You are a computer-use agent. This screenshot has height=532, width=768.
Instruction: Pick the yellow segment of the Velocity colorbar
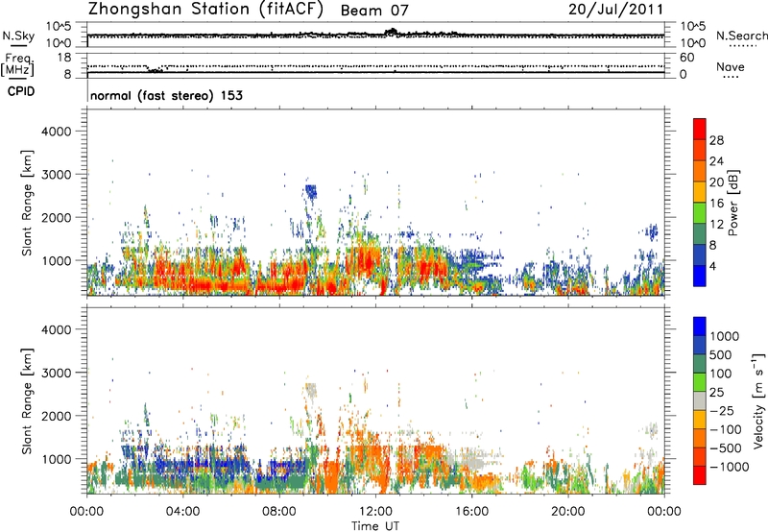700,420
